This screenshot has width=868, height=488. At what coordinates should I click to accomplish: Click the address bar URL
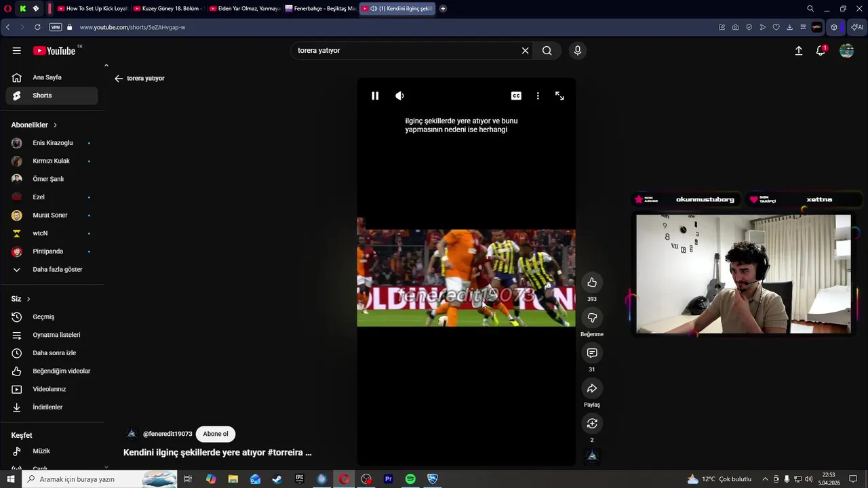(x=132, y=27)
